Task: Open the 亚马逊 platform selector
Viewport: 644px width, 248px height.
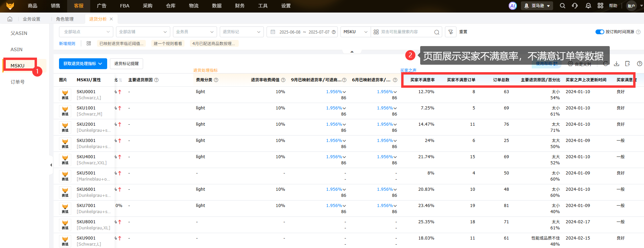Action: [537, 6]
